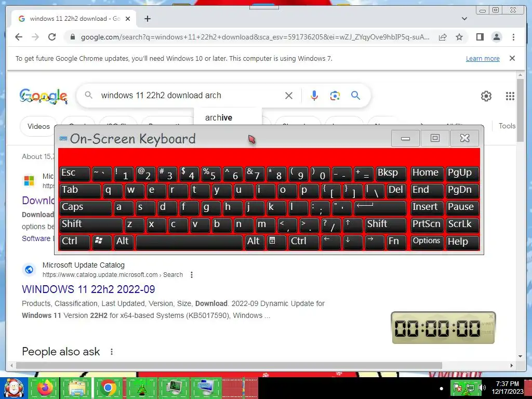532x399 pixels.
Task: Click the Options key on On-Screen Keyboard
Action: (427, 242)
